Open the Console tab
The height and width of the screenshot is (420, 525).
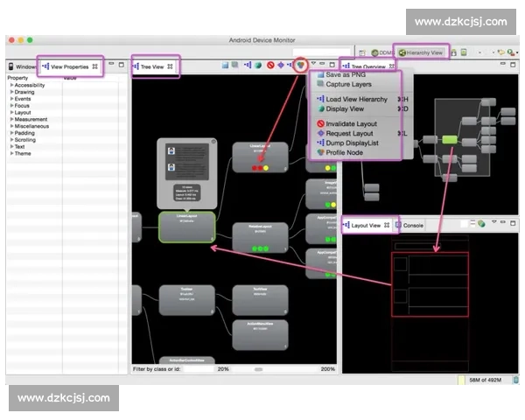409,226
